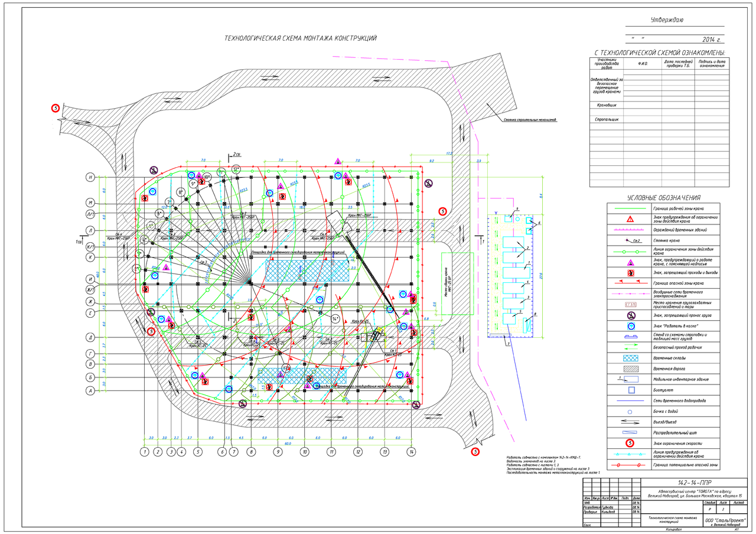Click the temporary warehouse hatch swatch in legend
Viewport: 756px width, 534px height.
(x=630, y=358)
